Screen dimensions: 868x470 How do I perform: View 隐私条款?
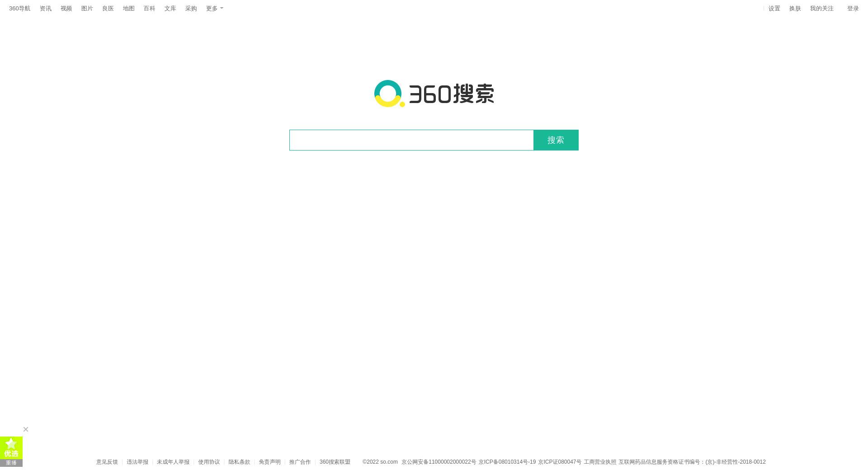click(x=239, y=462)
